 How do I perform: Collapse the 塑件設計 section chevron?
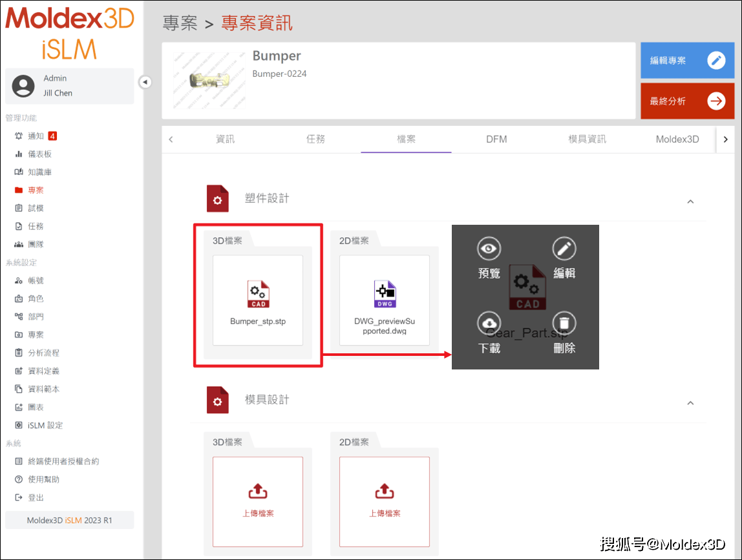(690, 202)
